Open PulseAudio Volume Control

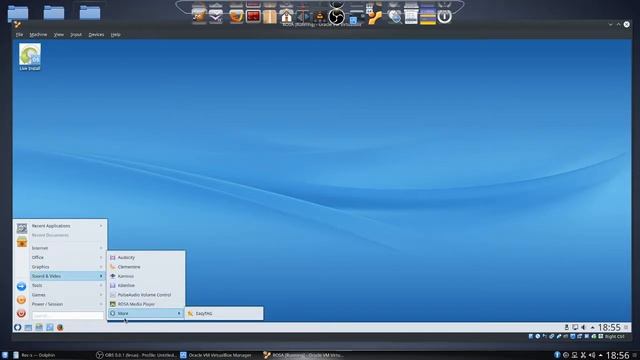pos(146,295)
